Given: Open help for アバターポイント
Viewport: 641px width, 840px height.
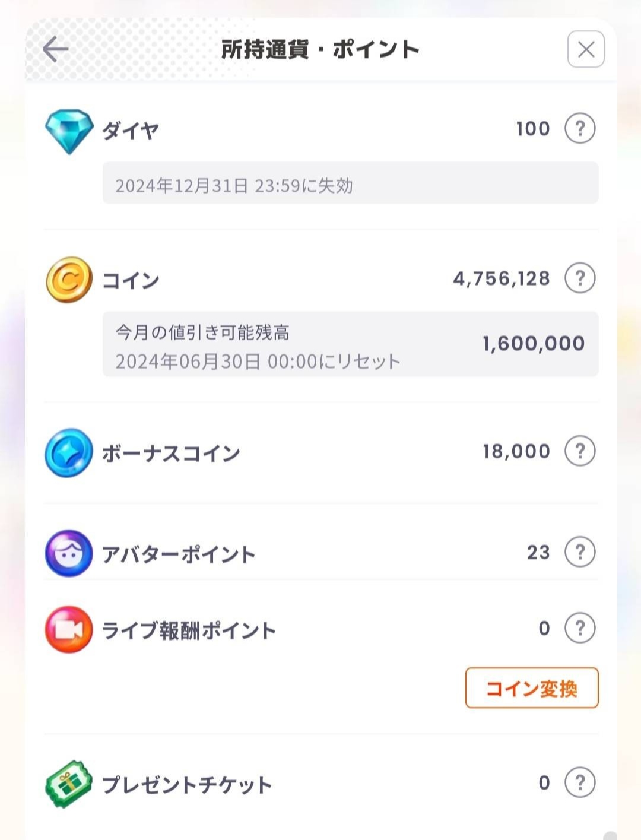Looking at the screenshot, I should (580, 551).
